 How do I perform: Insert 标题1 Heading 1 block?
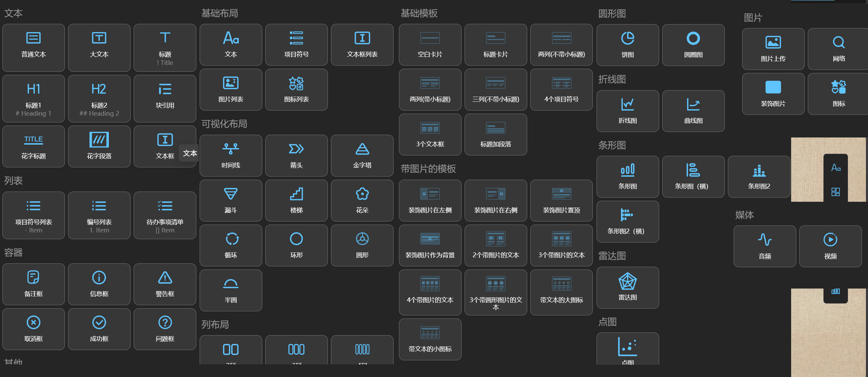pos(33,98)
